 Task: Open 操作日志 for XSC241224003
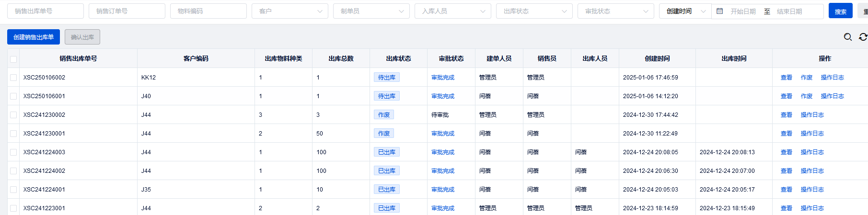[x=812, y=152]
